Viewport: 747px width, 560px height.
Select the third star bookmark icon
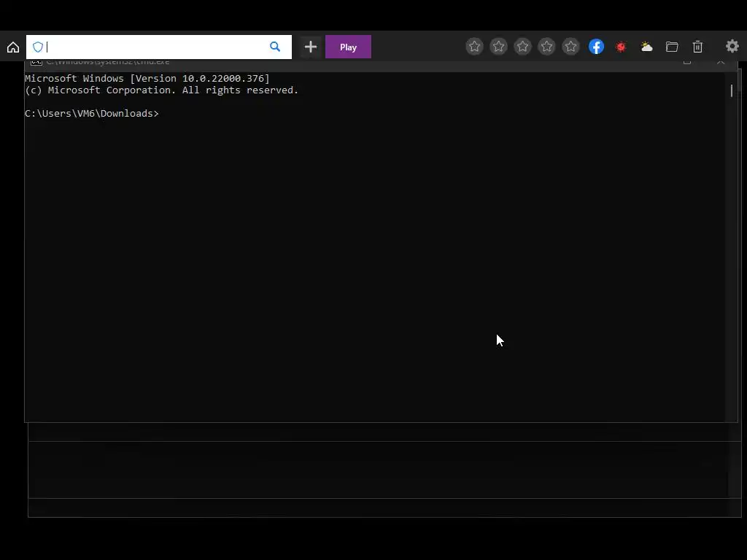(522, 46)
